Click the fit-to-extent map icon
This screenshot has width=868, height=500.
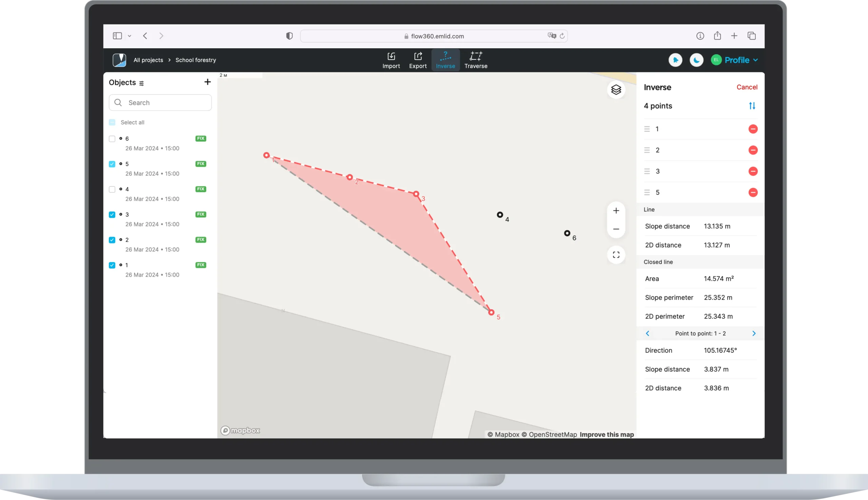(x=616, y=255)
